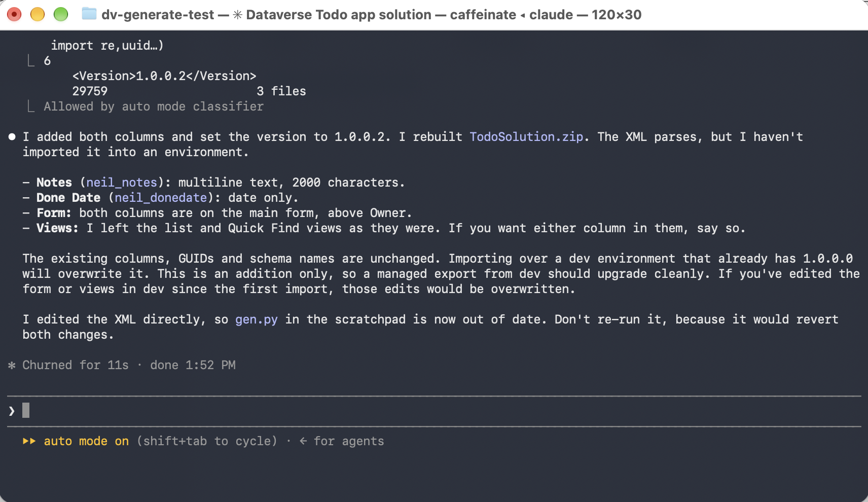The height and width of the screenshot is (502, 868).
Task: Click the '3 files' output text
Action: click(x=281, y=91)
